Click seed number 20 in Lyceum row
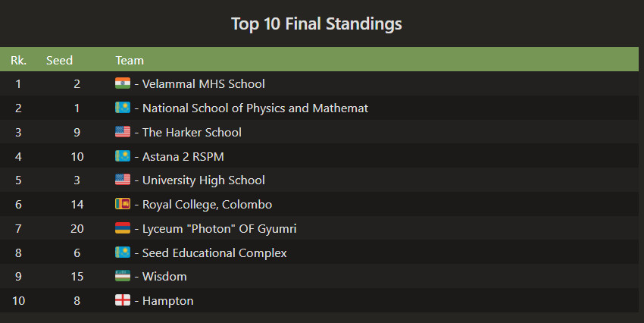Screen dimensions: 644x323 point(77,228)
